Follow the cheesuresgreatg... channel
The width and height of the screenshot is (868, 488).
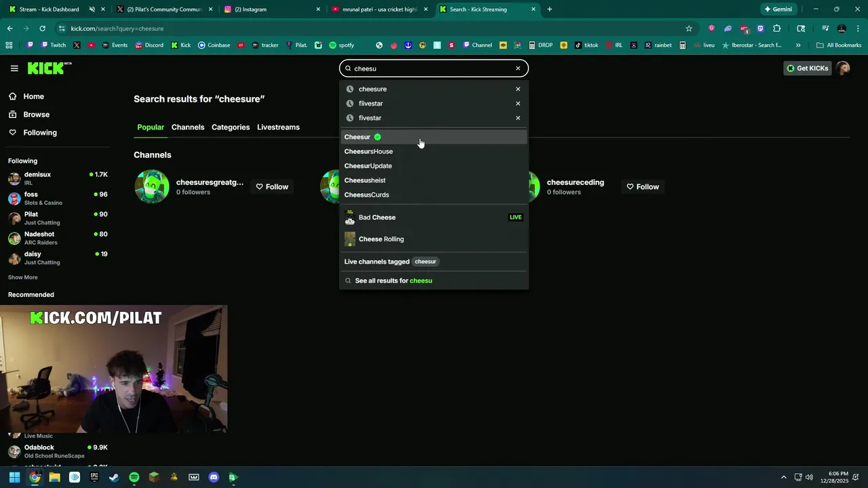click(272, 187)
